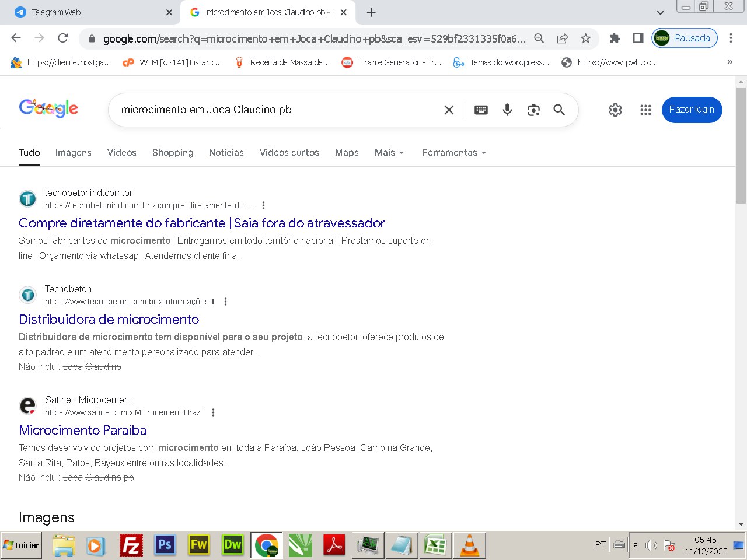747x560 pixels.
Task: Expand the Ferramentas dropdown
Action: pos(454,153)
